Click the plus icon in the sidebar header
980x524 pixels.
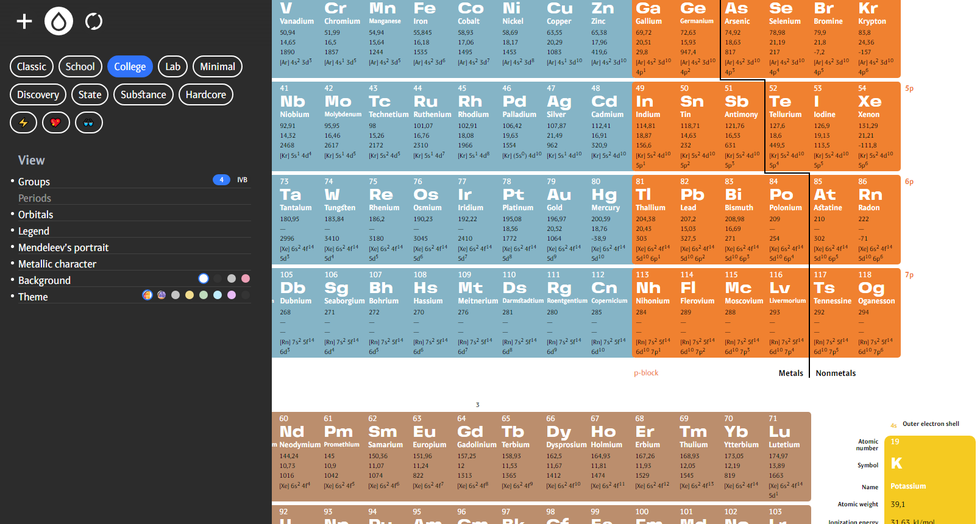(x=24, y=21)
